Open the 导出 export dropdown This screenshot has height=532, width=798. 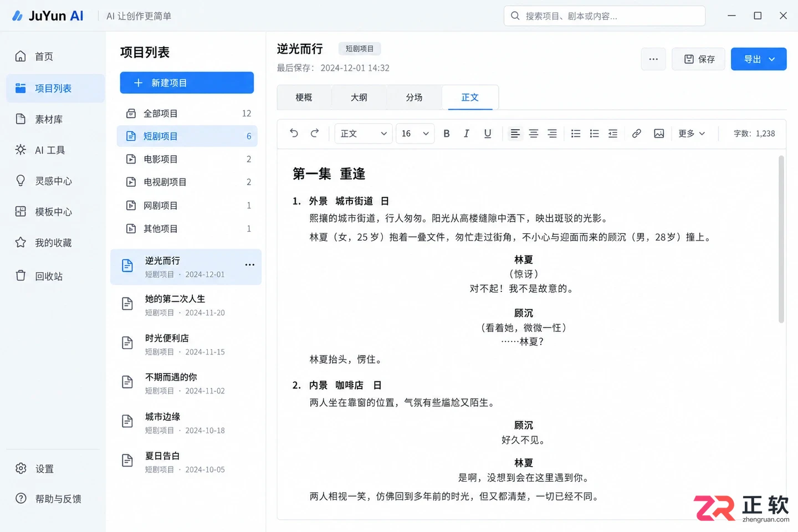(759, 59)
